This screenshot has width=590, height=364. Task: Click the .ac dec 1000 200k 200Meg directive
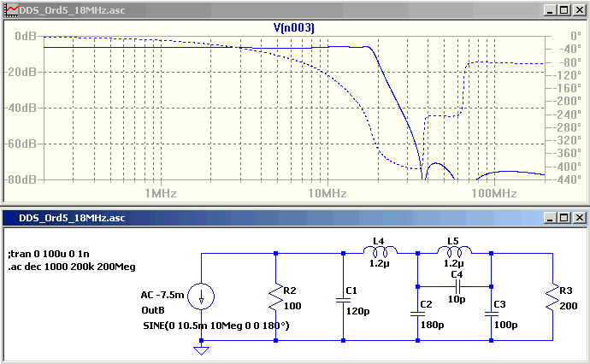[72, 267]
